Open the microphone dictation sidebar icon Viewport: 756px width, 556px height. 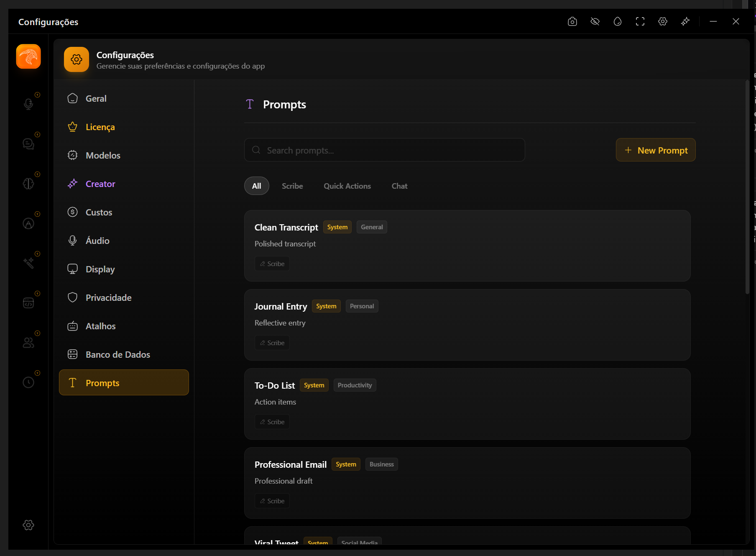coord(28,104)
